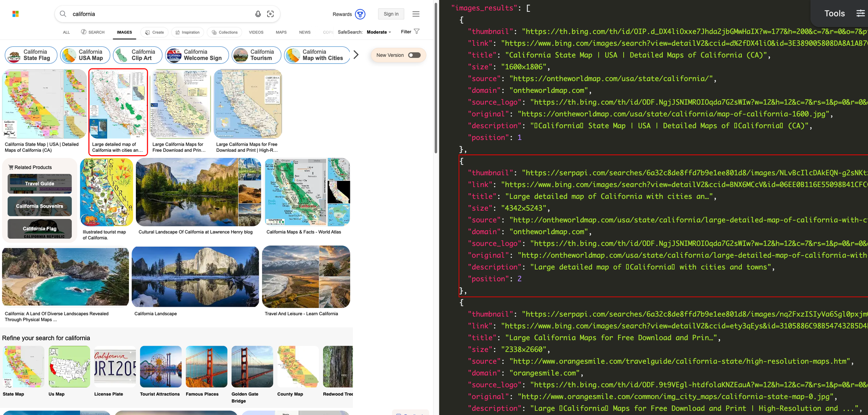868x415 pixels.
Task: Click the Create button
Action: click(x=155, y=32)
